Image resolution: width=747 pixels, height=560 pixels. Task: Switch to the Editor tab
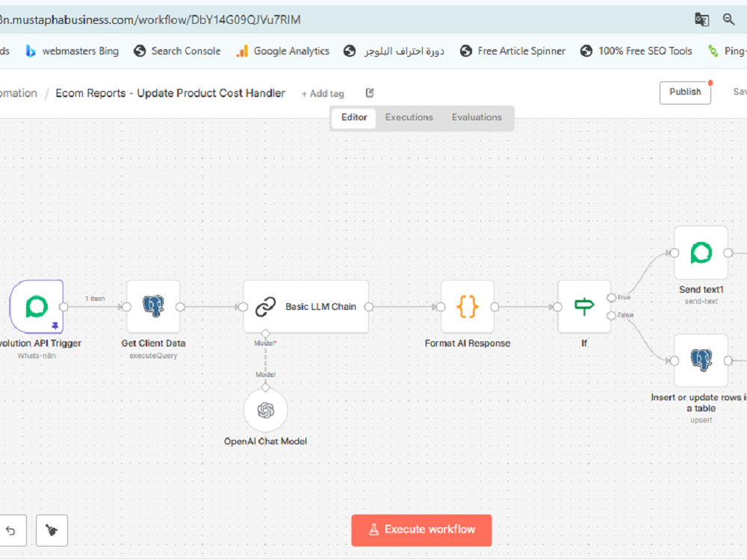(354, 118)
